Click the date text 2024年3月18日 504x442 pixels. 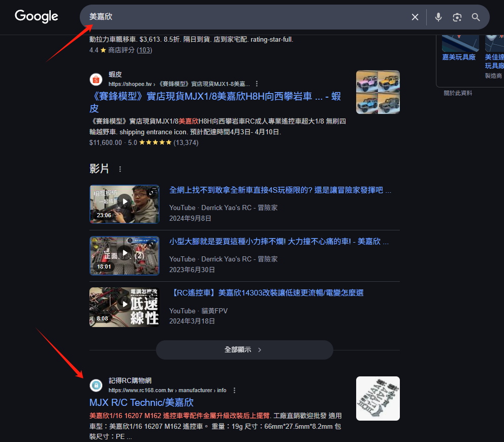pyautogui.click(x=192, y=321)
